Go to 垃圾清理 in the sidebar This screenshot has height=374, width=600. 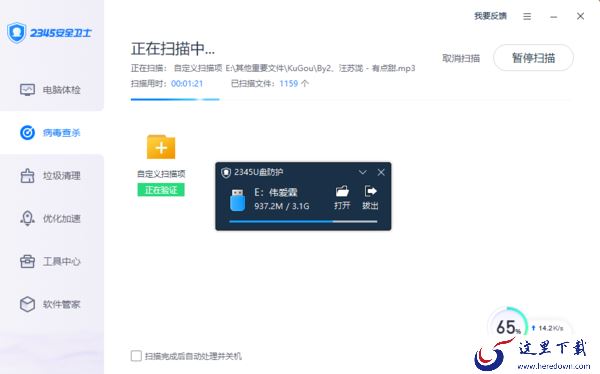pos(52,176)
